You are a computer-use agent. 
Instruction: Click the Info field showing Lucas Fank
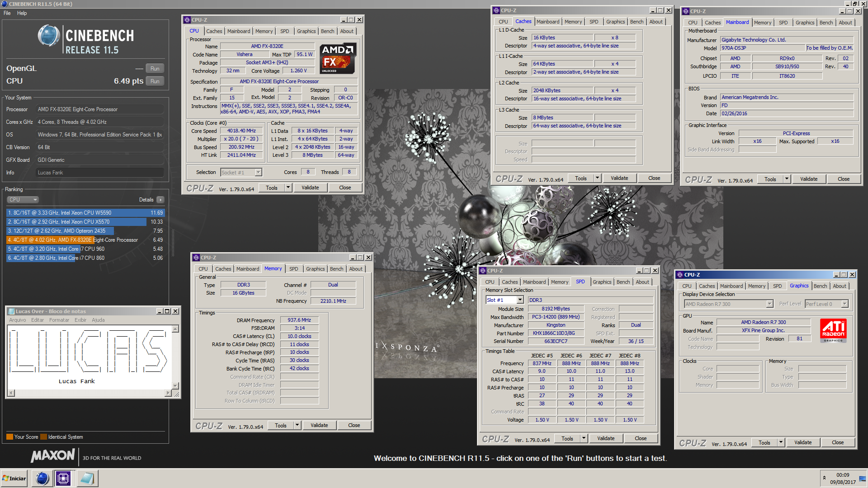(x=99, y=173)
